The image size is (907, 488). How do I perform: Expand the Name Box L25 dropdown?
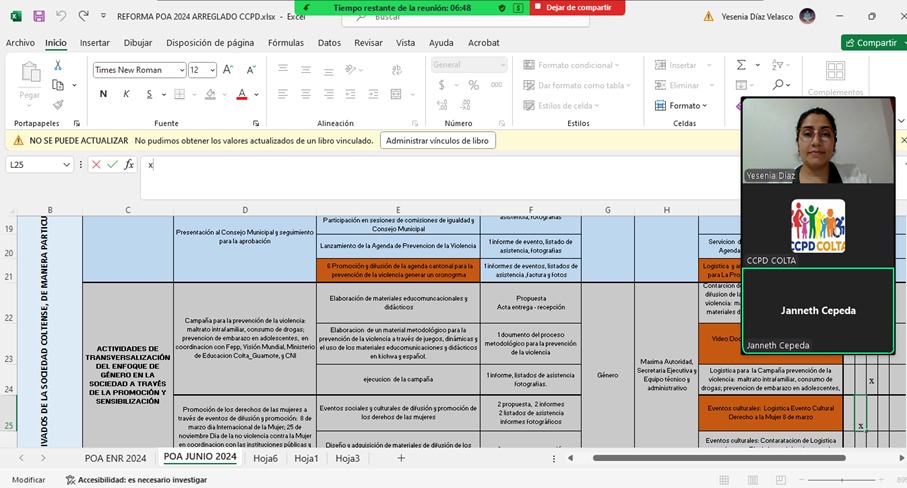[67, 165]
